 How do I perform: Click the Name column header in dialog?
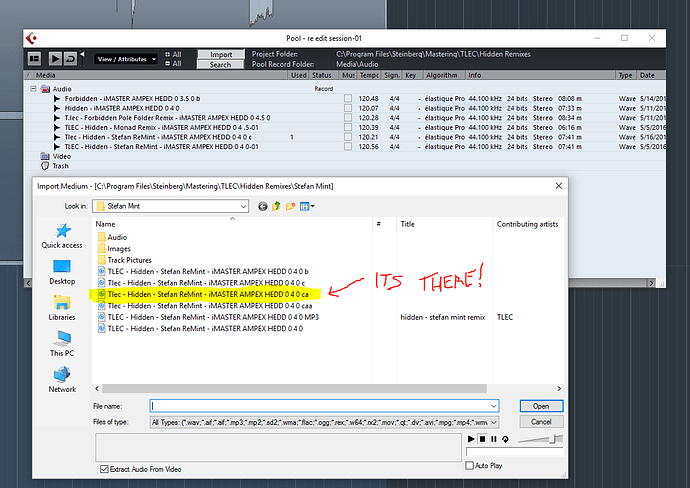[232, 224]
